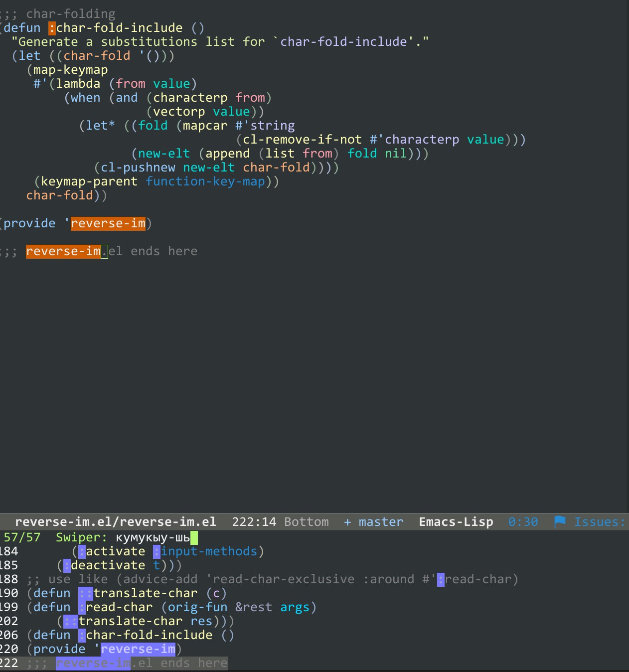Image resolution: width=629 pixels, height=672 pixels.
Task: Click cl-remove-if-not in the code
Action: pyautogui.click(x=302, y=140)
